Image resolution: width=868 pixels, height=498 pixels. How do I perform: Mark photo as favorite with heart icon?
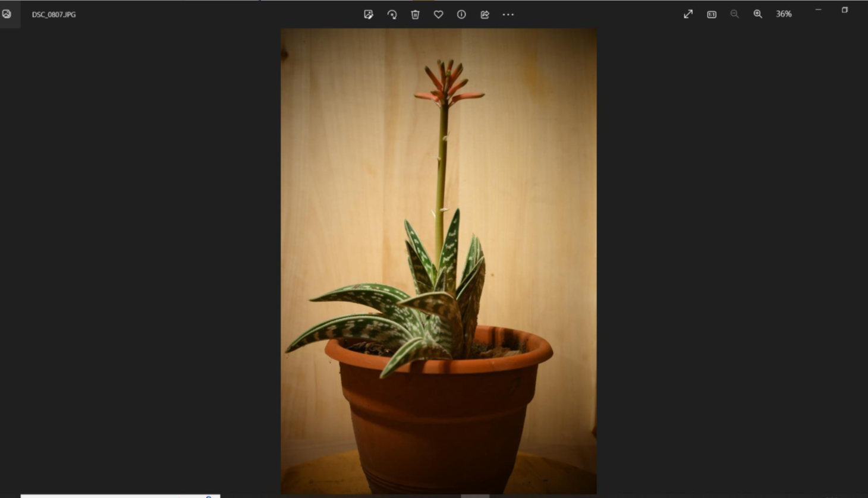click(438, 14)
